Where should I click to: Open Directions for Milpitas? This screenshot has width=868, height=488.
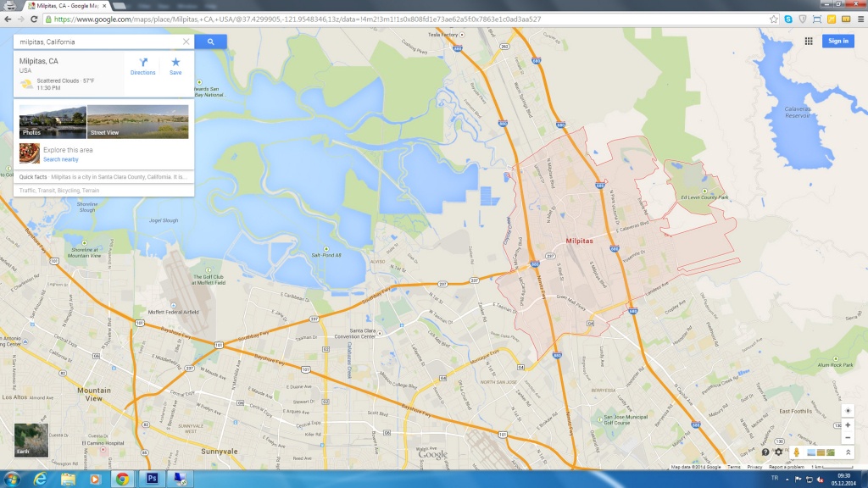[x=142, y=66]
